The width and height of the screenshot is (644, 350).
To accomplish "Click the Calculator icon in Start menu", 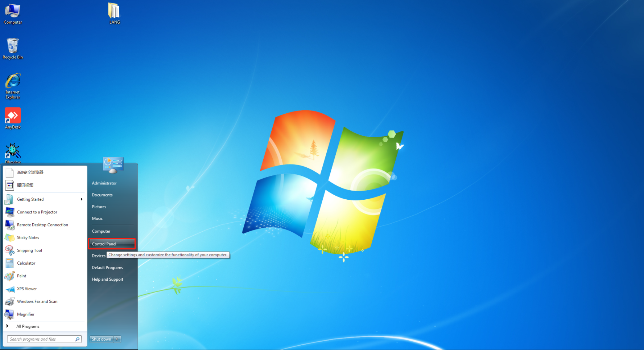I will pyautogui.click(x=10, y=263).
